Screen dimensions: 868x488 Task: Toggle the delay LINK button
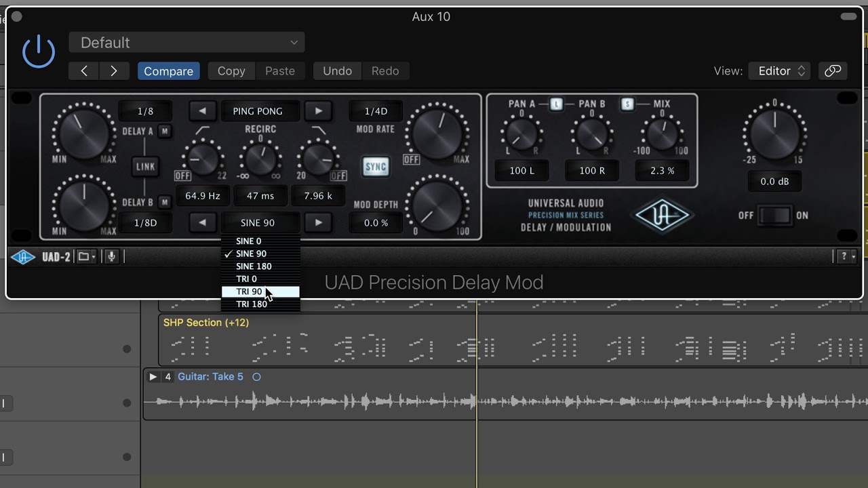(x=145, y=167)
